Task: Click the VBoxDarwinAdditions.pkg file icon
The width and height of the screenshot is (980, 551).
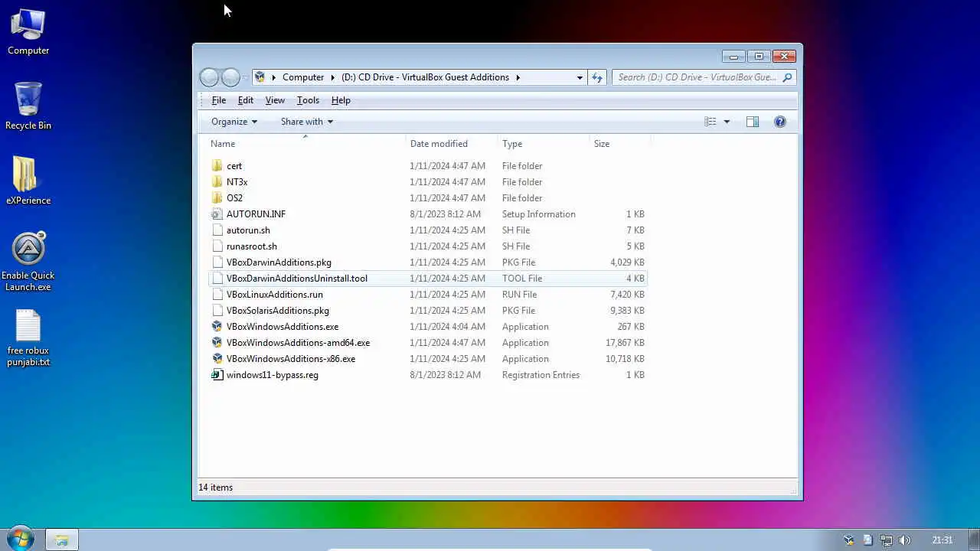Action: [x=217, y=262]
